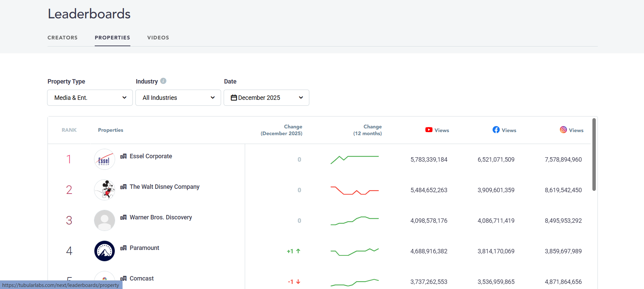
Task: Click Paramount YouTube views 4,688,916,382
Action: [429, 251]
